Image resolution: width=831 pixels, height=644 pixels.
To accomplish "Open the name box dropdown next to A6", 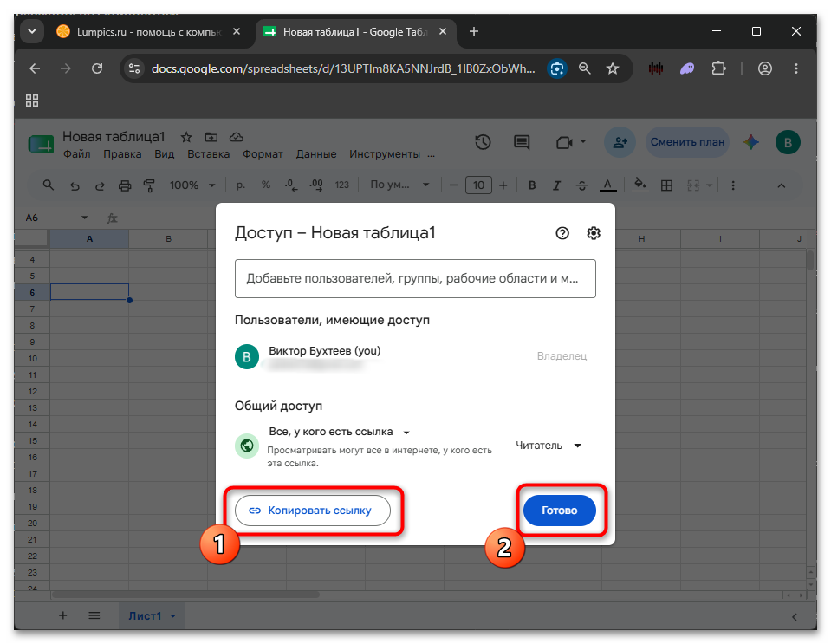I will coord(84,218).
